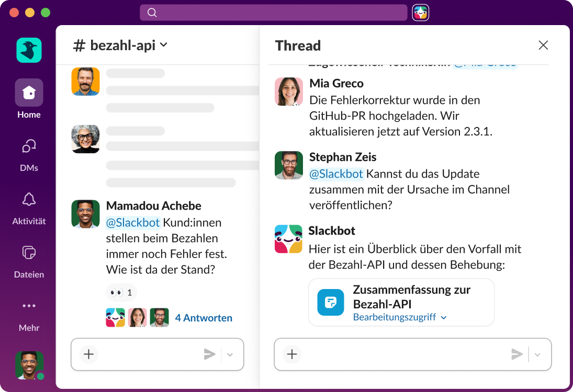Click the eyes emoji reaction
573x392 pixels.
point(121,292)
